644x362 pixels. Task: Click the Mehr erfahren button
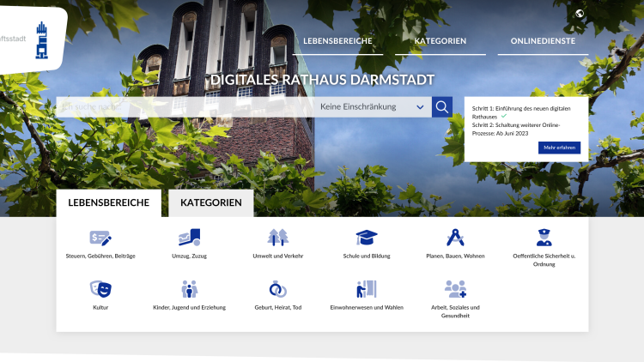pyautogui.click(x=559, y=148)
